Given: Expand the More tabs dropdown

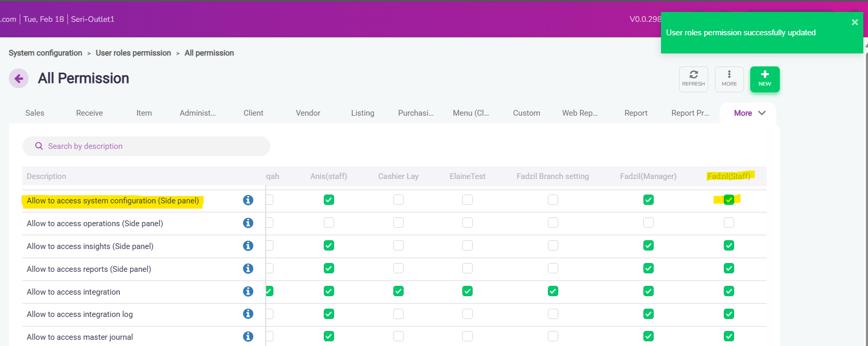Looking at the screenshot, I should (749, 113).
